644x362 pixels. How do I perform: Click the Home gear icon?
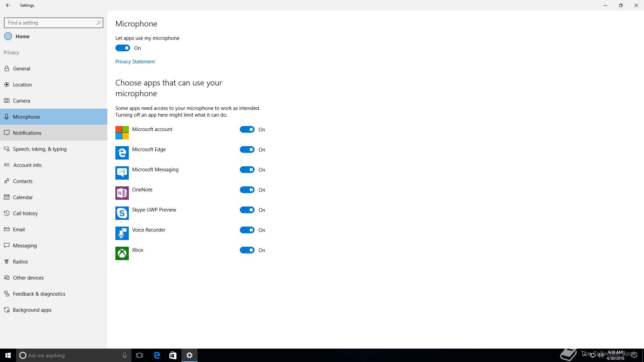8,37
